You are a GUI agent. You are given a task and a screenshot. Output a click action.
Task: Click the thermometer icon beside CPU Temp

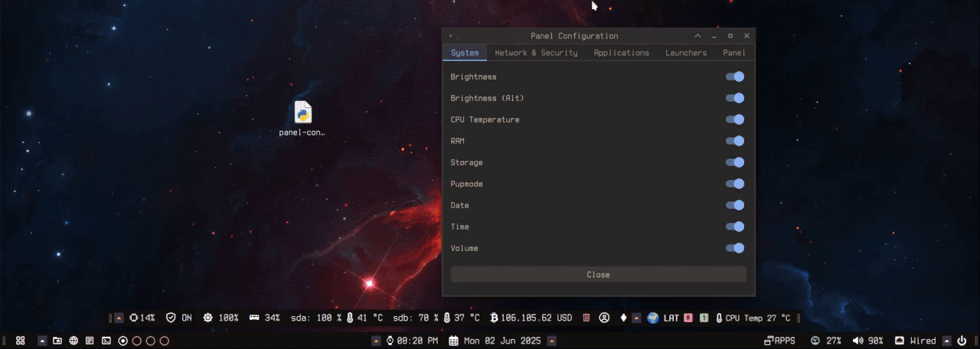719,318
